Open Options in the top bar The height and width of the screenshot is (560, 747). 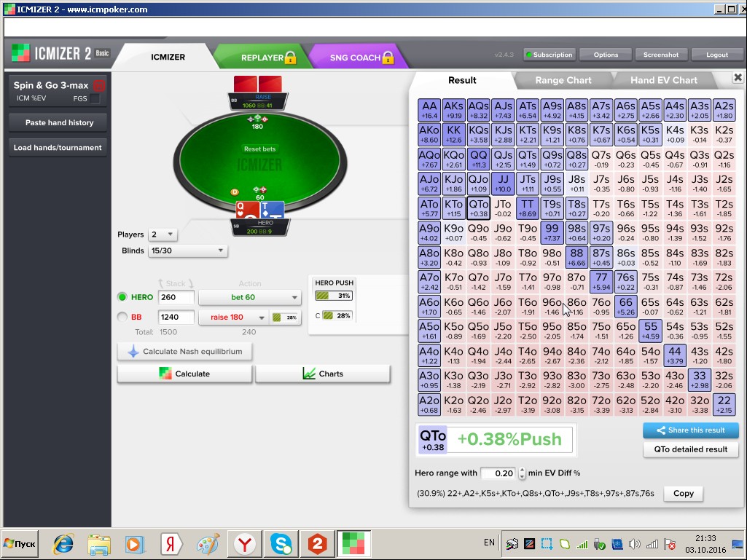(x=606, y=55)
